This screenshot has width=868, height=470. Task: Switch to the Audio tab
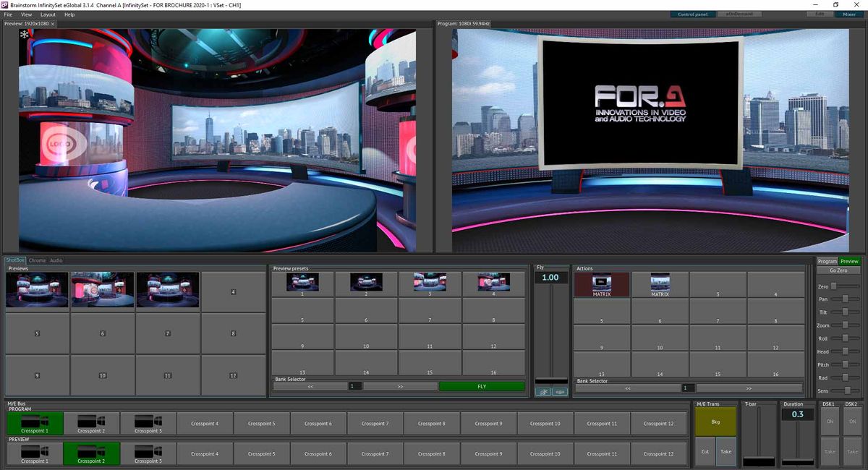56,260
